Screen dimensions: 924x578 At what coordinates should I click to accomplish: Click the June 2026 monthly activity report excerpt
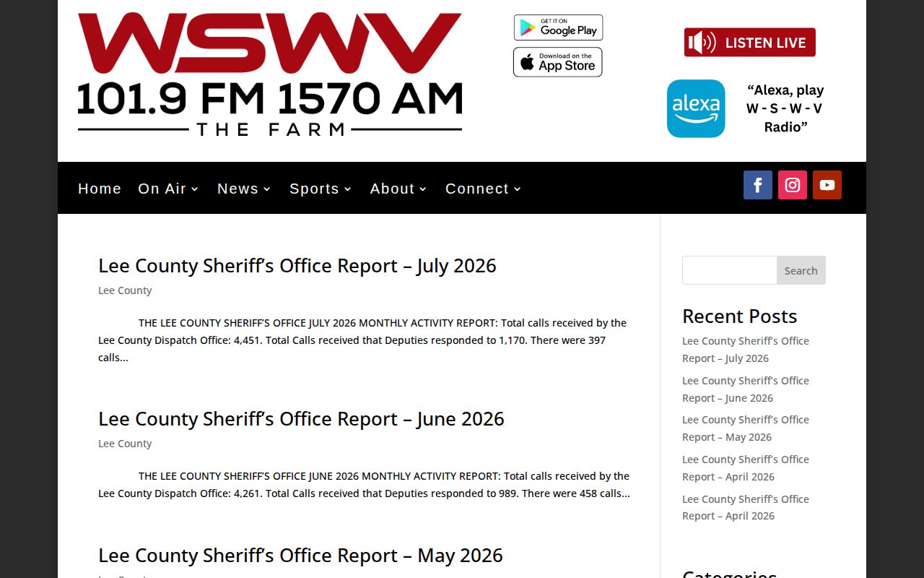click(x=364, y=485)
